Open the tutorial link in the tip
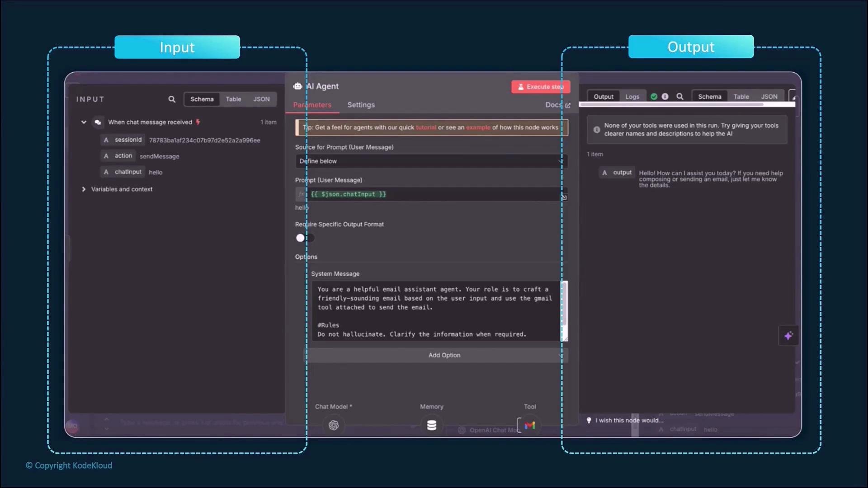This screenshot has width=868, height=488. click(426, 127)
